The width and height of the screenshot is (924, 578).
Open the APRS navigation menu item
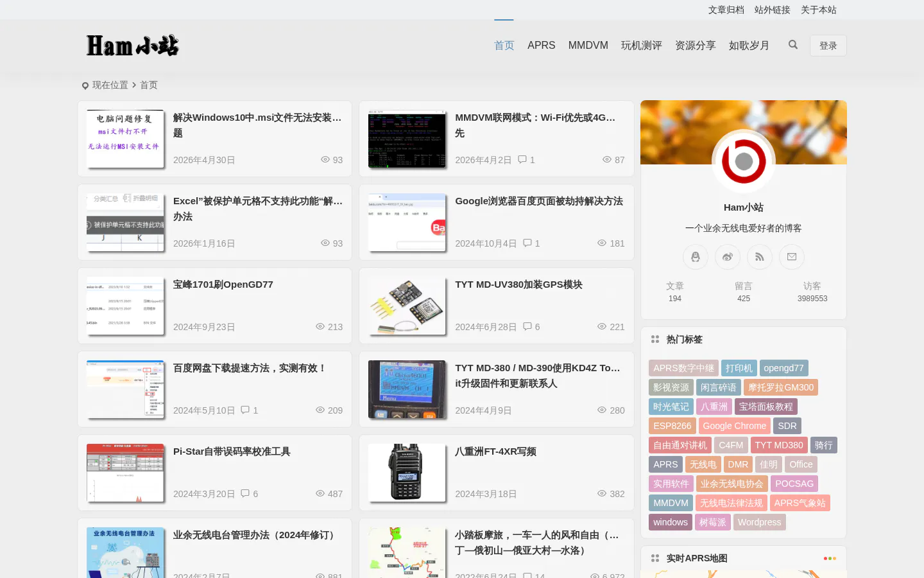click(542, 46)
